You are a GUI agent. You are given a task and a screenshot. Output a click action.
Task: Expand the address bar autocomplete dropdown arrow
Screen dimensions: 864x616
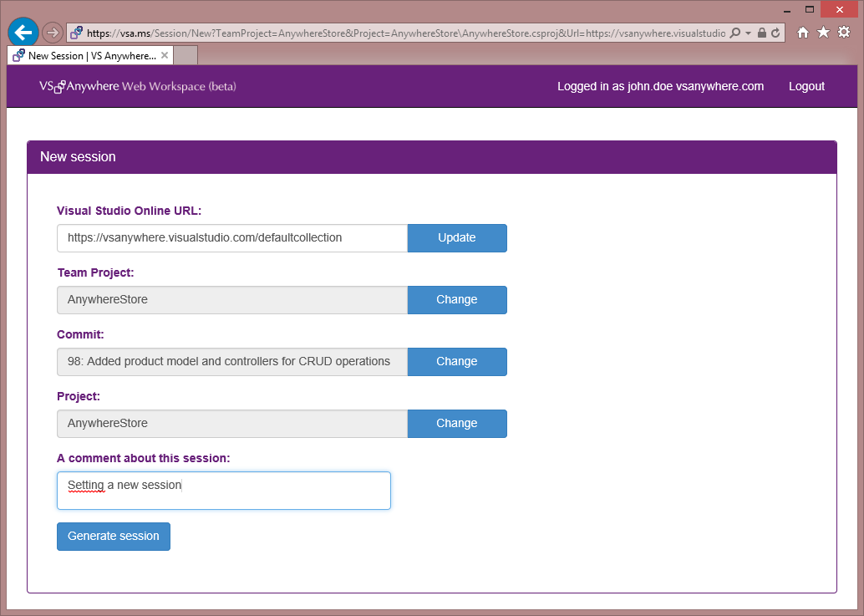749,33
